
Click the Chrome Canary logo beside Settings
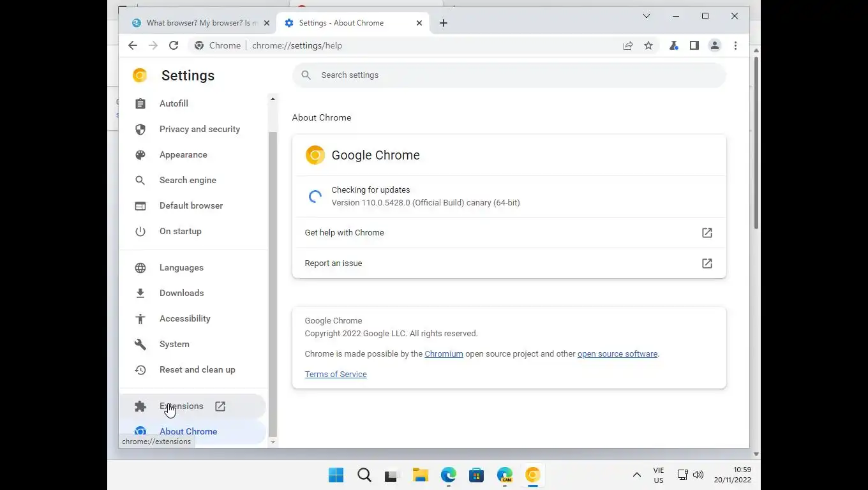pyautogui.click(x=140, y=75)
